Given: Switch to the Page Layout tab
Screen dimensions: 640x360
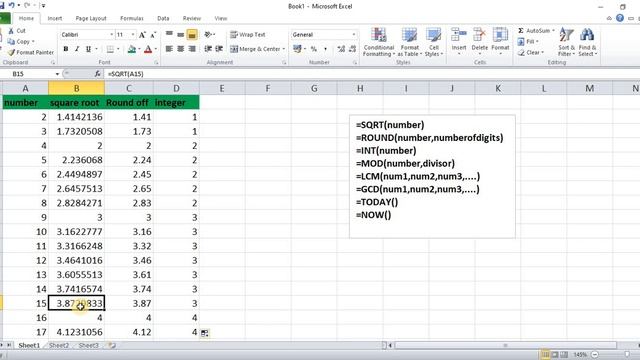Looking at the screenshot, I should click(91, 18).
